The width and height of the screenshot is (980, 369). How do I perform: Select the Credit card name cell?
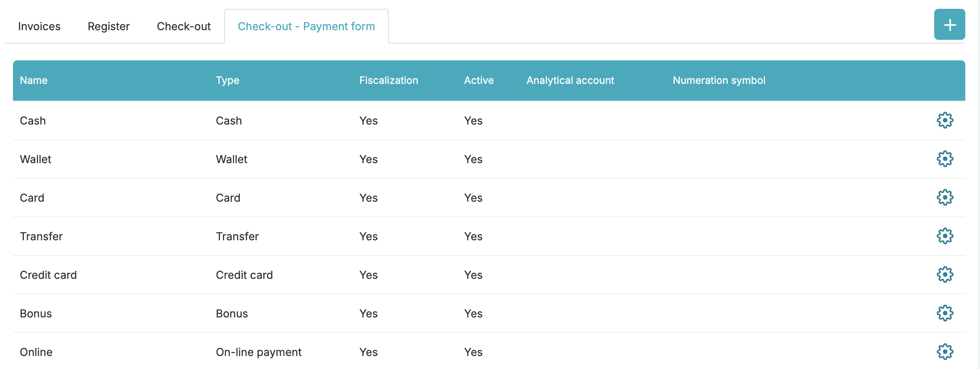coord(48,275)
